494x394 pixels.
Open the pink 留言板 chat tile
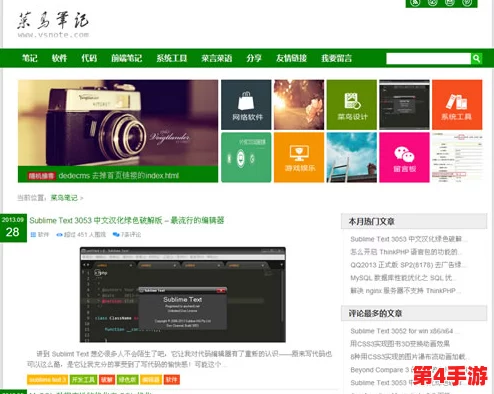tap(404, 157)
